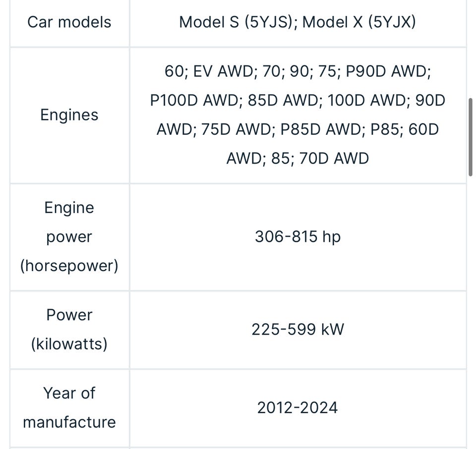
Task: Click "100D AWD" in the engines list
Action: coord(367,101)
